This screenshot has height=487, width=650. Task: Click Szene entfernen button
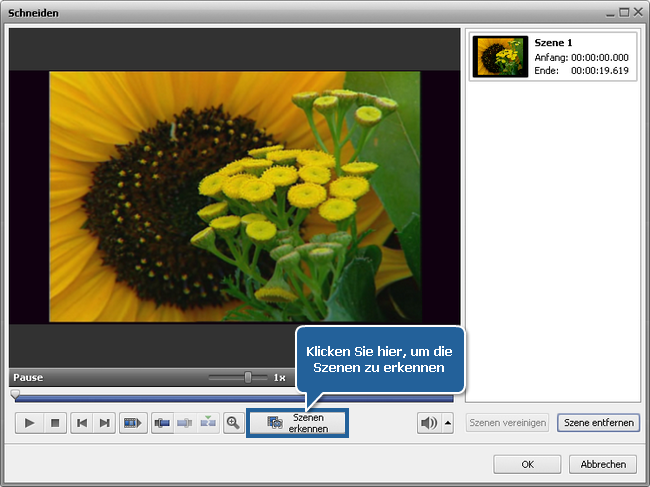click(x=598, y=423)
